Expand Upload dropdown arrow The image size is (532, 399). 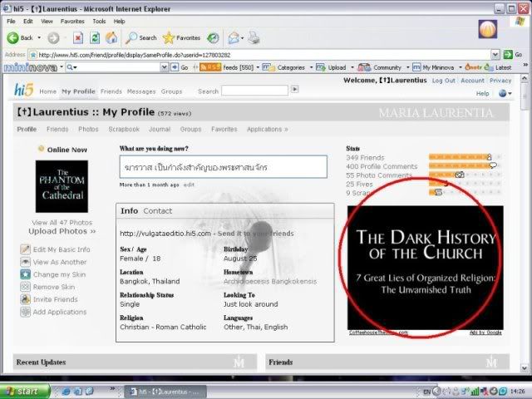click(352, 67)
